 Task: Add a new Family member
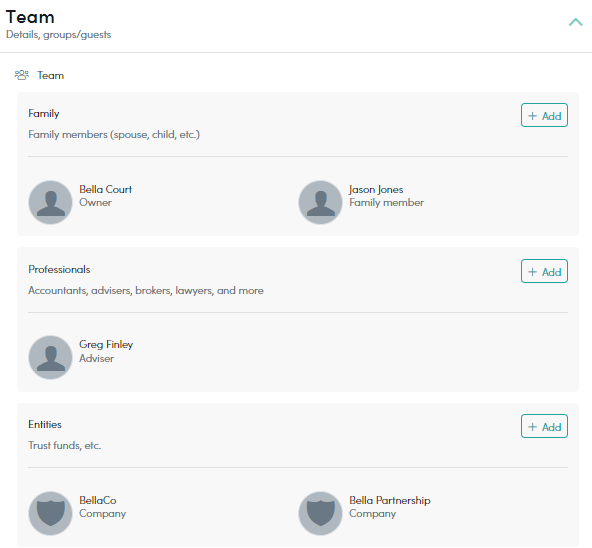(x=544, y=115)
